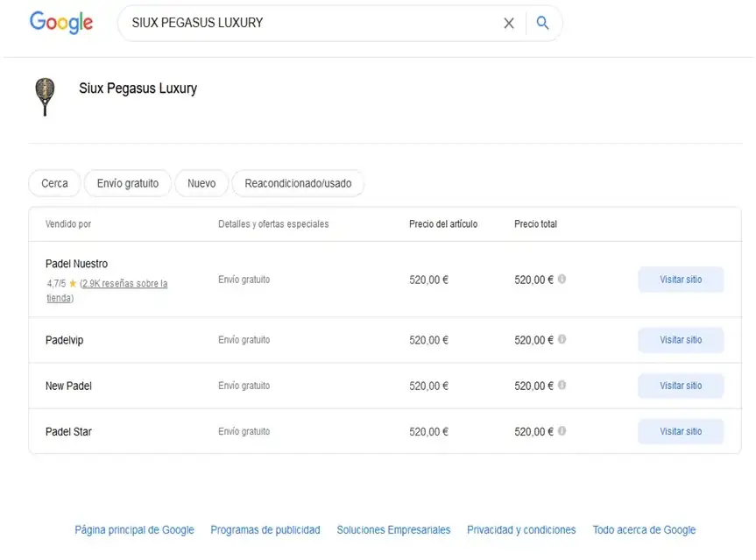Click the Google logo
The height and width of the screenshot is (560, 756).
pos(60,23)
